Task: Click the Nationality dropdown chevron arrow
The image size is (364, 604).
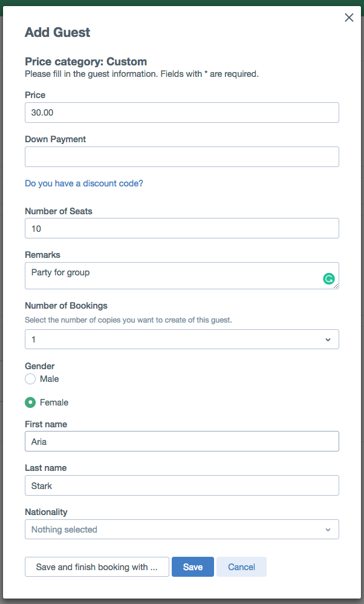Action: coord(328,530)
